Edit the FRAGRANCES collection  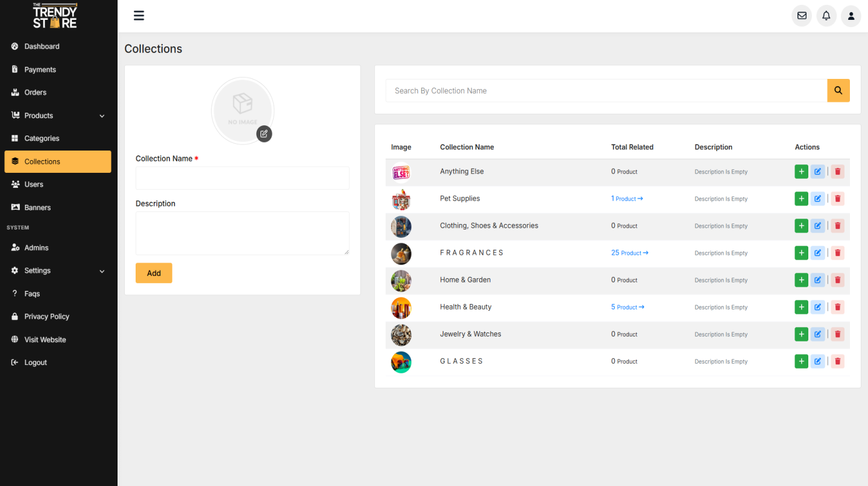point(817,253)
